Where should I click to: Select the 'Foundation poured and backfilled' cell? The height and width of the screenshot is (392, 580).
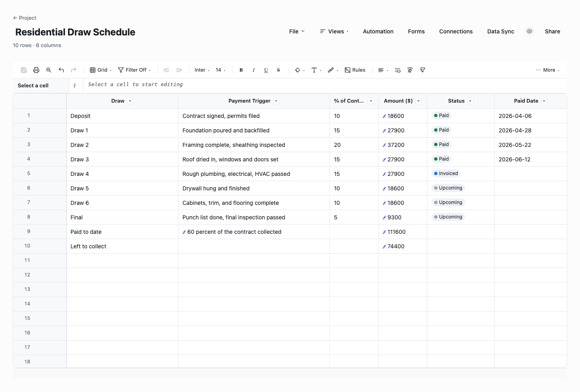click(254, 130)
